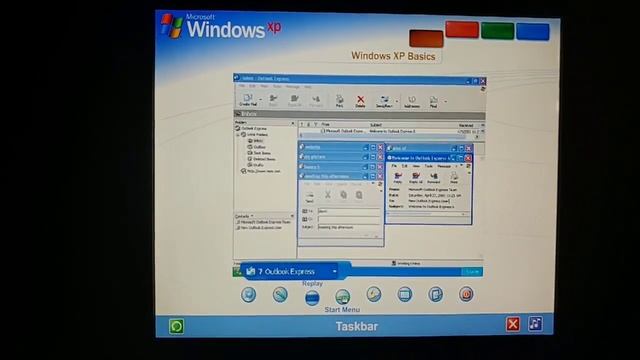Open the Create Mail dropdown arrow

click(x=260, y=100)
